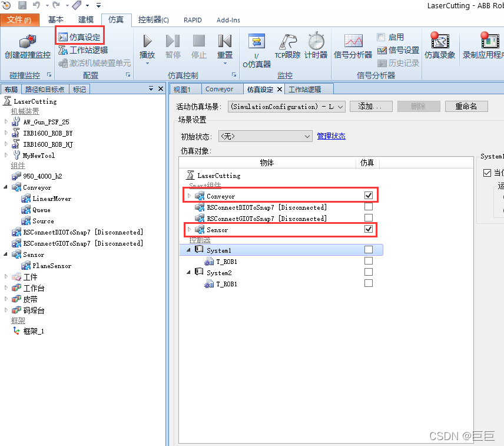Expand 工件 node in layout tree
This screenshot has width=504, height=446.
tap(6, 276)
